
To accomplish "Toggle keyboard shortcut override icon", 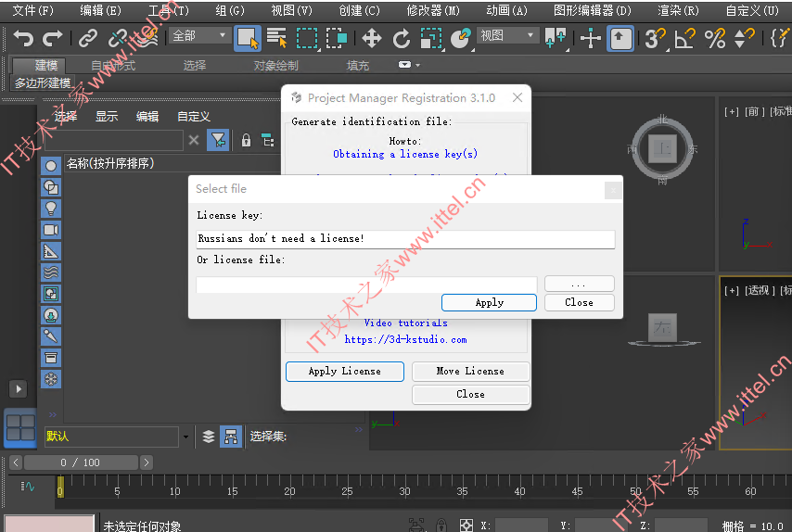I will (620, 38).
